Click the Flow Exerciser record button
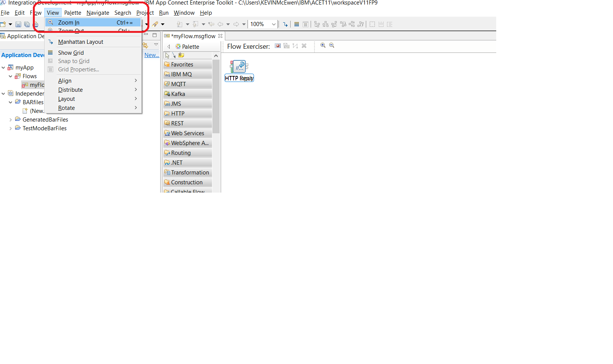613x364 pixels. (278, 46)
